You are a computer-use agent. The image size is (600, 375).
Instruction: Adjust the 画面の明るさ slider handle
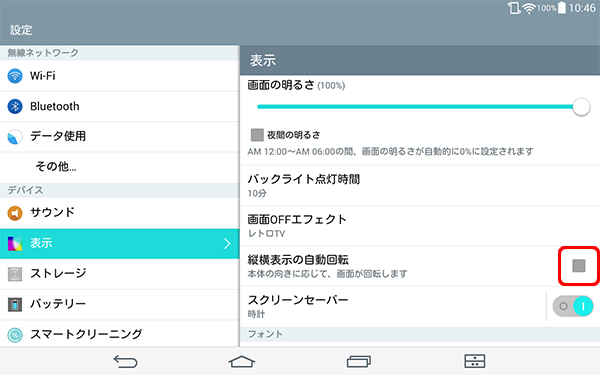coord(581,107)
